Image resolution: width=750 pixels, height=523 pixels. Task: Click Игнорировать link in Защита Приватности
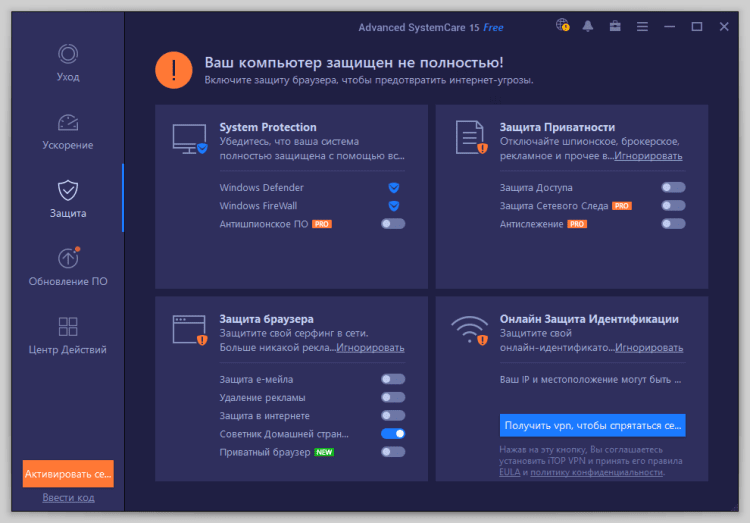[x=648, y=156]
